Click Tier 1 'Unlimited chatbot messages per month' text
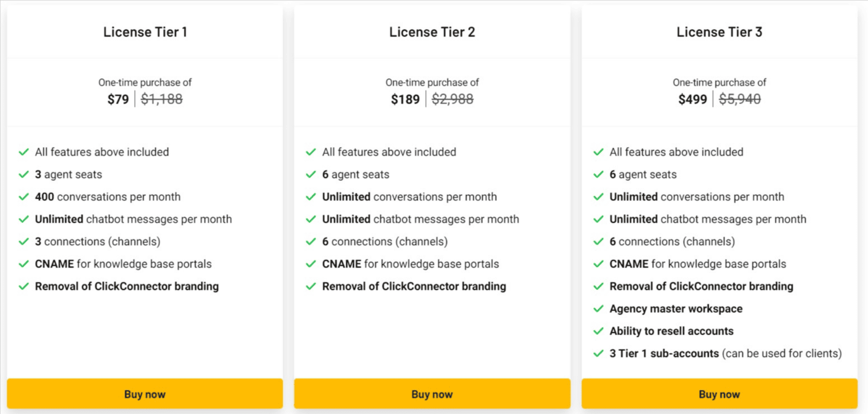Viewport: 868px width, 414px height. [x=134, y=219]
